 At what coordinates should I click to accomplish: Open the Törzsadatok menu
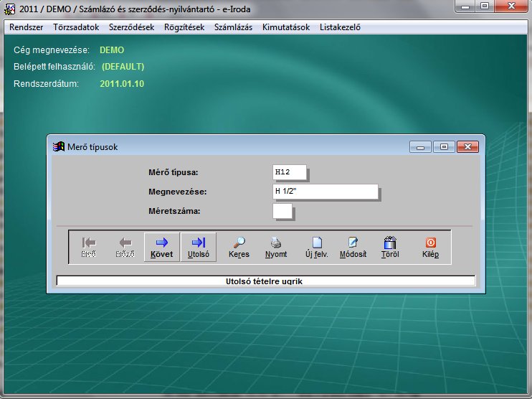76,27
